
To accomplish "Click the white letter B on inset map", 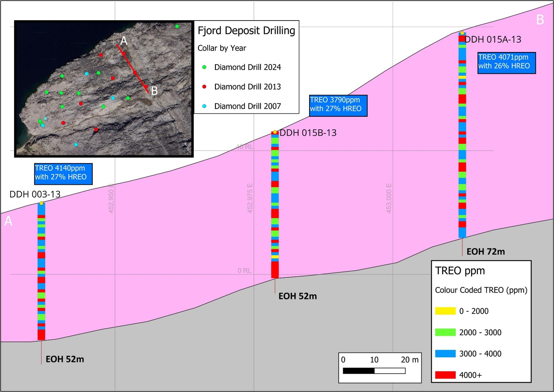I will 154,91.
